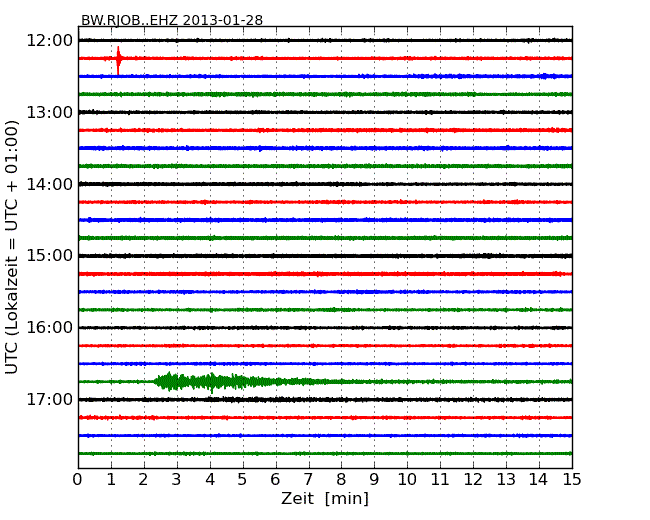Click the 6 tick label on the Zeit axis

pos(275,480)
